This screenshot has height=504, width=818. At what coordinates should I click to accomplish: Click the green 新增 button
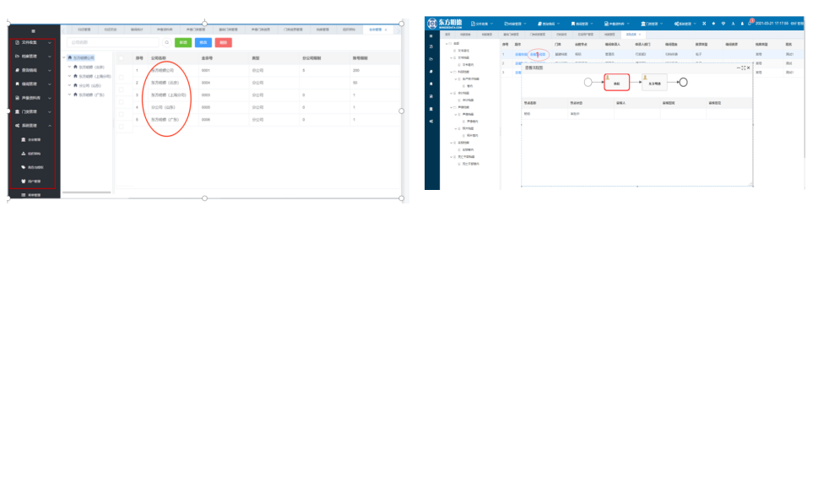click(x=182, y=41)
